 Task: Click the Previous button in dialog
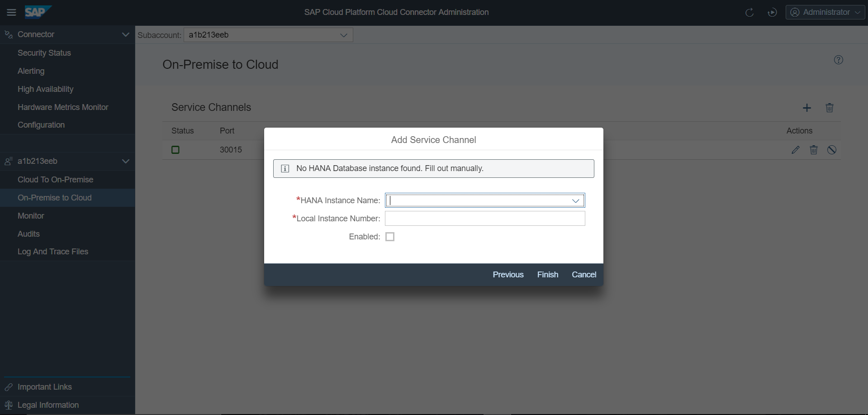(x=508, y=275)
